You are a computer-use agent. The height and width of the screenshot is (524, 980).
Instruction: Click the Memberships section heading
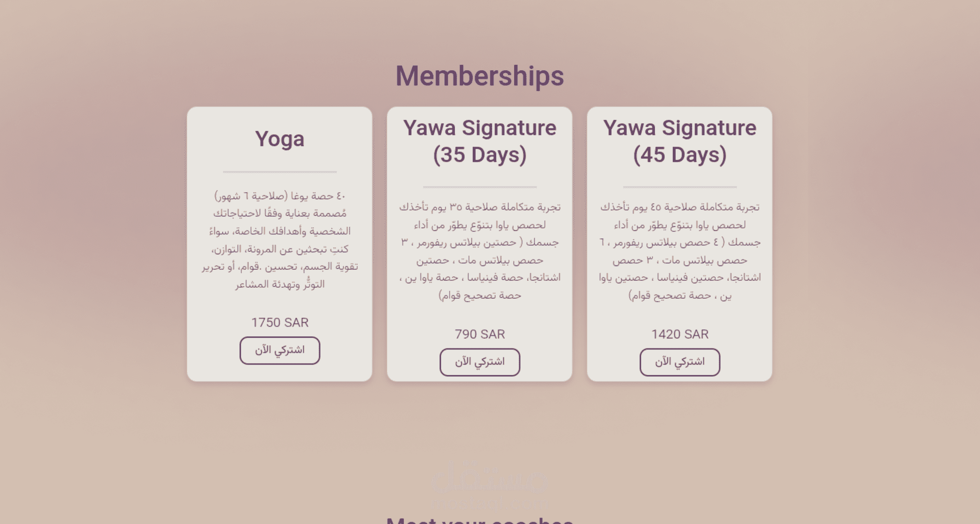480,76
